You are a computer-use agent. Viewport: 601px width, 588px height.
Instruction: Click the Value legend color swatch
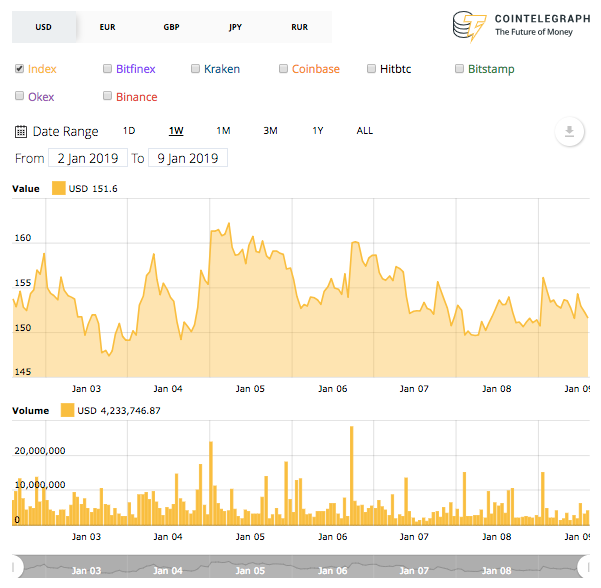tap(59, 188)
